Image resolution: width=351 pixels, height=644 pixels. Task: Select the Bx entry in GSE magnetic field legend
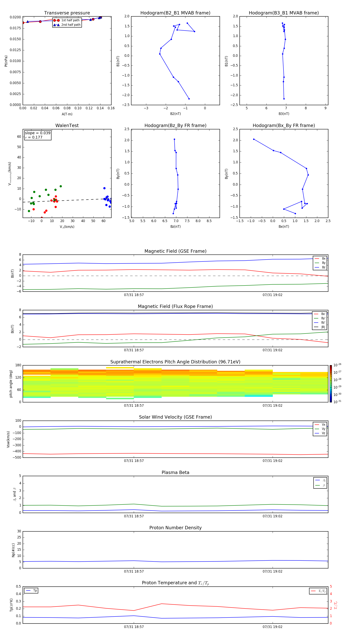click(320, 259)
